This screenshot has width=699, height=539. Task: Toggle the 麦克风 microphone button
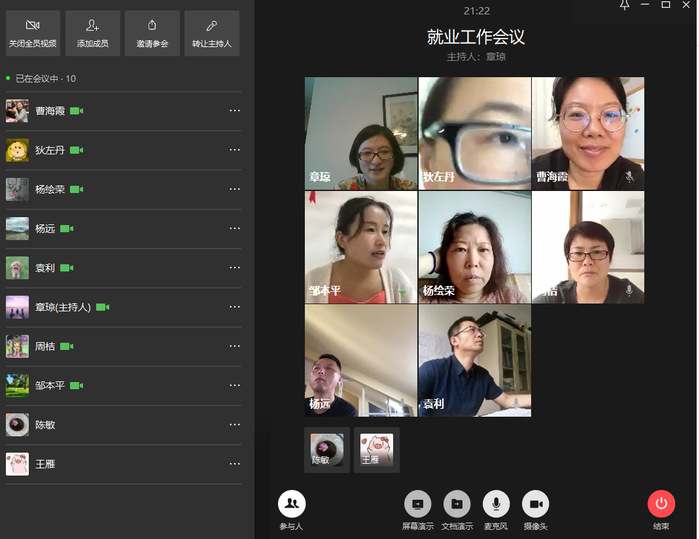[x=496, y=505]
